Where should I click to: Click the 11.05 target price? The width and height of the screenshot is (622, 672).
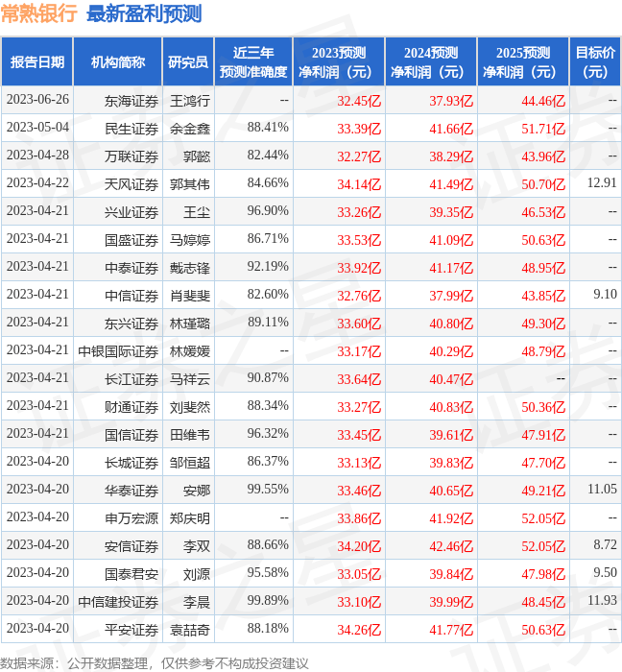pos(602,490)
